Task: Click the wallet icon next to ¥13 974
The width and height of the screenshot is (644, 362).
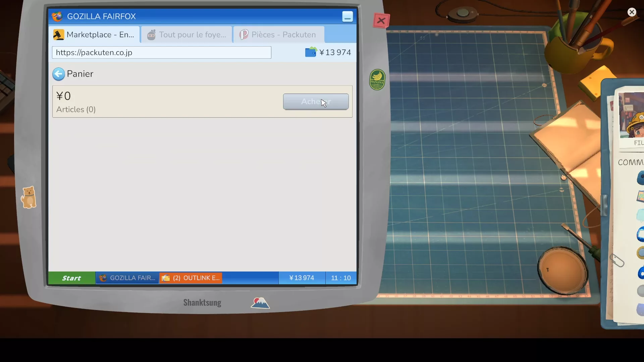Action: 311,52
